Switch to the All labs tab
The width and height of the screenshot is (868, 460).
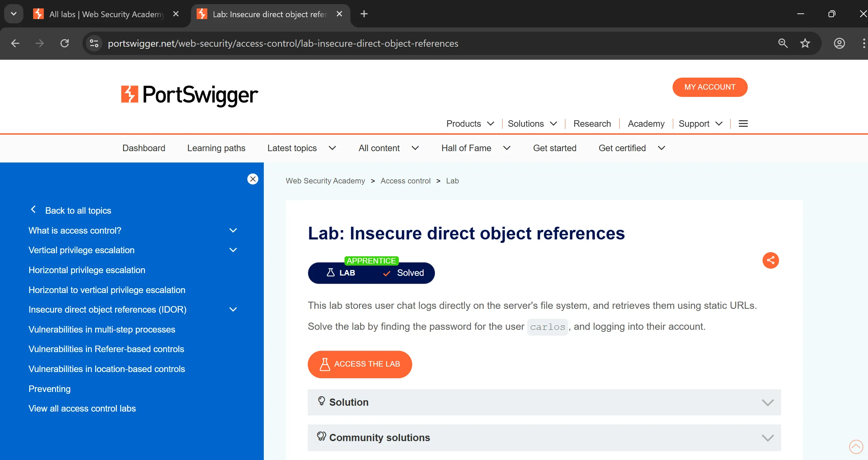click(106, 14)
